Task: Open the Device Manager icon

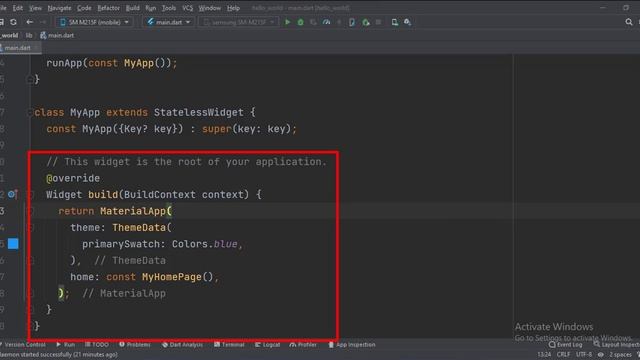Action: [x=394, y=22]
